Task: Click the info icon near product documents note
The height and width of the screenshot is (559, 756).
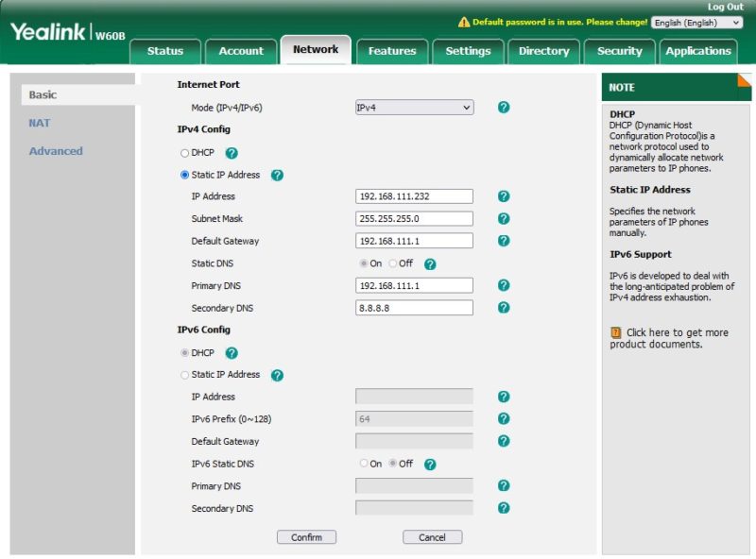Action: [x=617, y=332]
